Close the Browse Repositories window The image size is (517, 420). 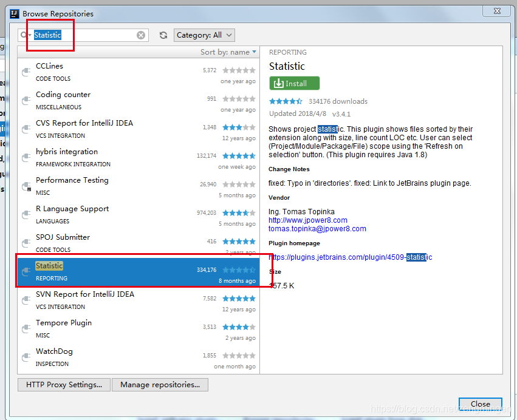pos(497,11)
